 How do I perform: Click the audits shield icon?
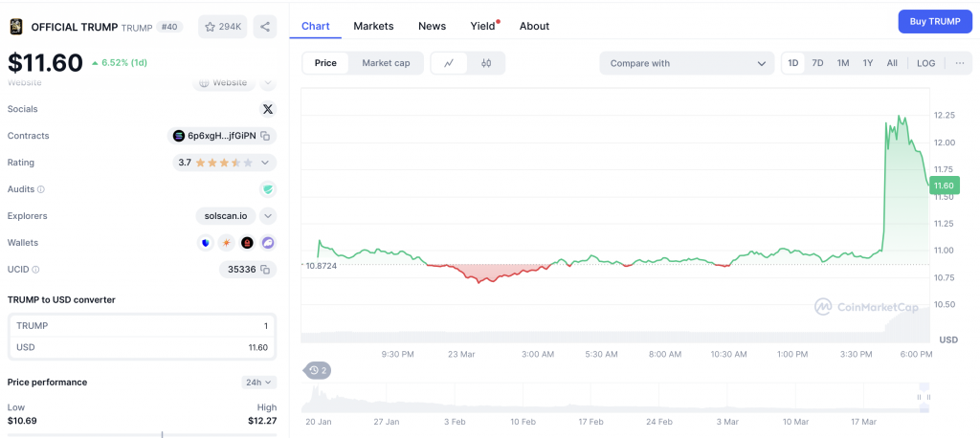pos(267,189)
